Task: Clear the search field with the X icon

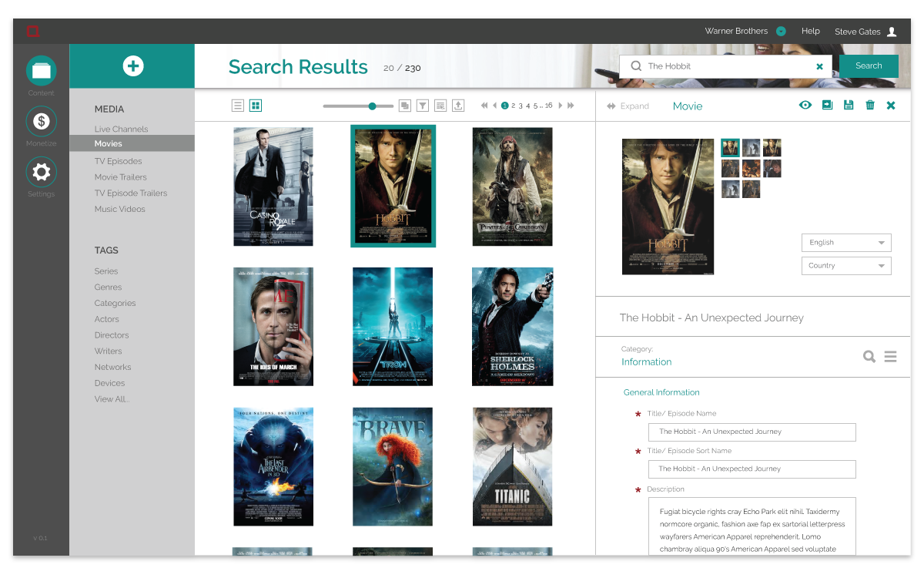Action: (819, 66)
